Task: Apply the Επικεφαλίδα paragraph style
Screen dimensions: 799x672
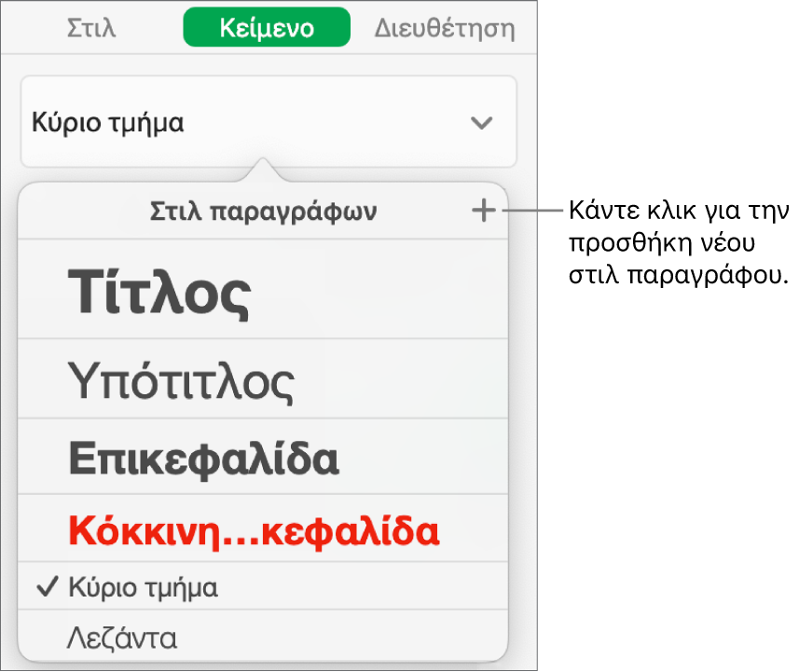Action: click(263, 457)
